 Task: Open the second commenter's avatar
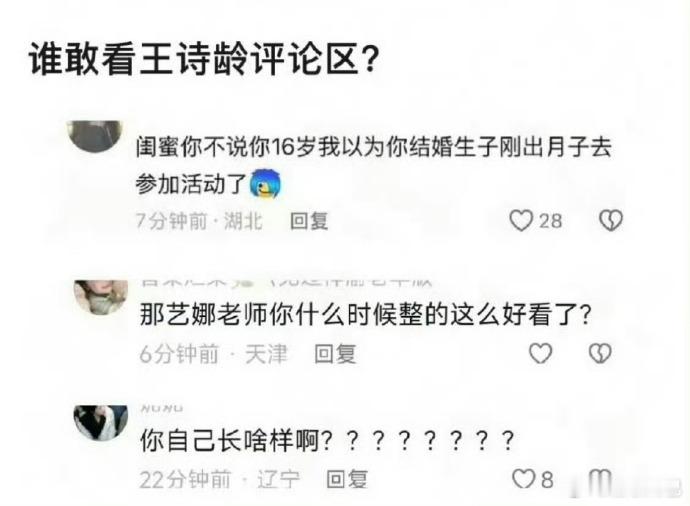pyautogui.click(x=101, y=297)
